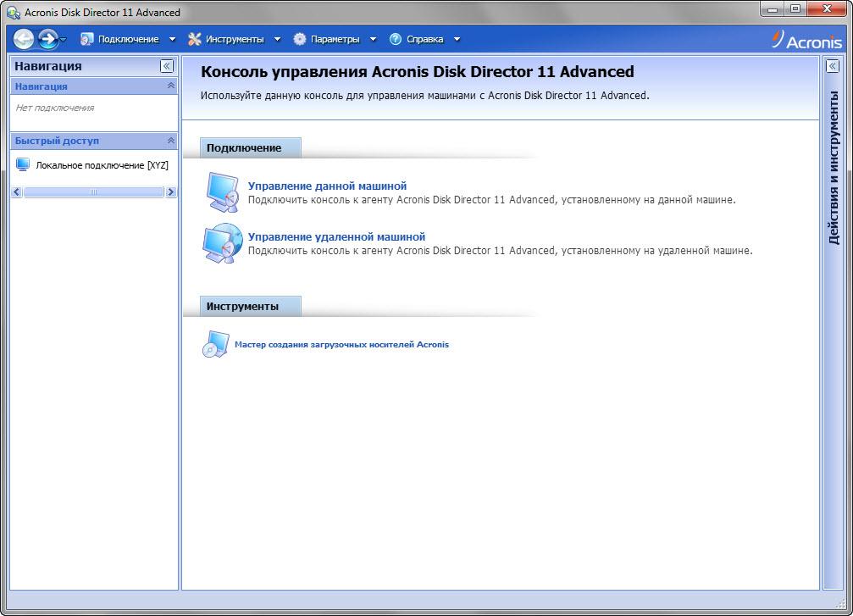This screenshot has height=616, width=853.
Task: Open Управление данной машиной link
Action: click(x=328, y=186)
